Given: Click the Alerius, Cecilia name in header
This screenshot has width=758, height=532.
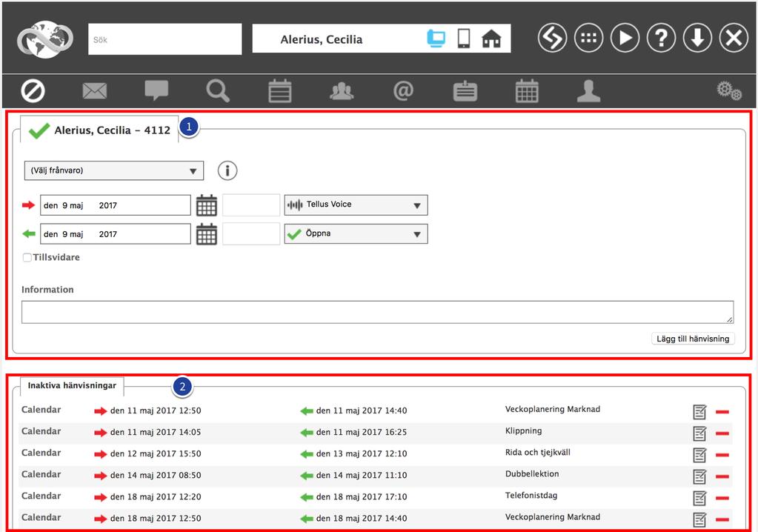Looking at the screenshot, I should [322, 39].
